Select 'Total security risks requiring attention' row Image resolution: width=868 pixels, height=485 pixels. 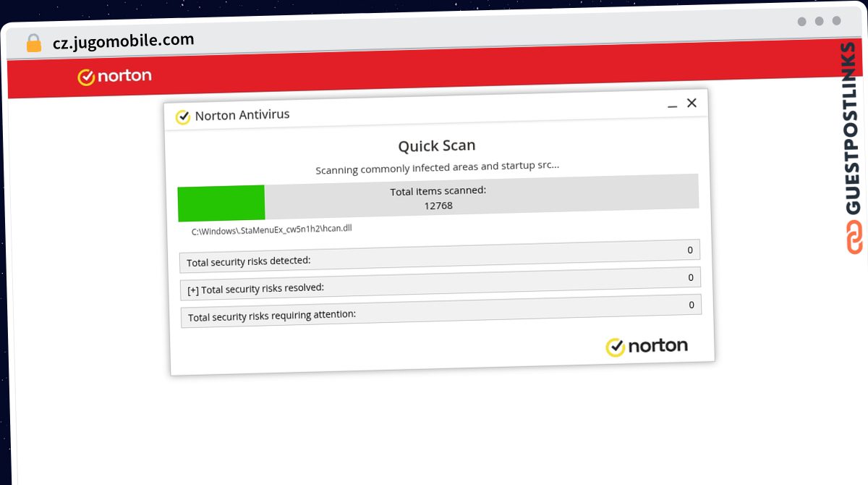click(x=441, y=311)
